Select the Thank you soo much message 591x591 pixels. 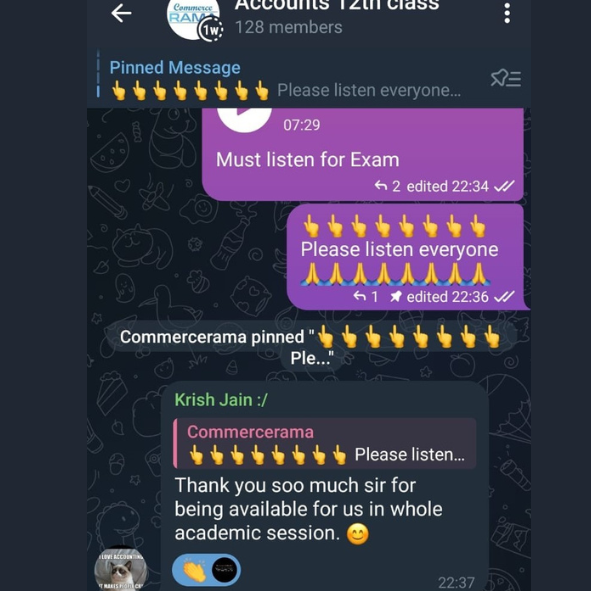point(325,486)
